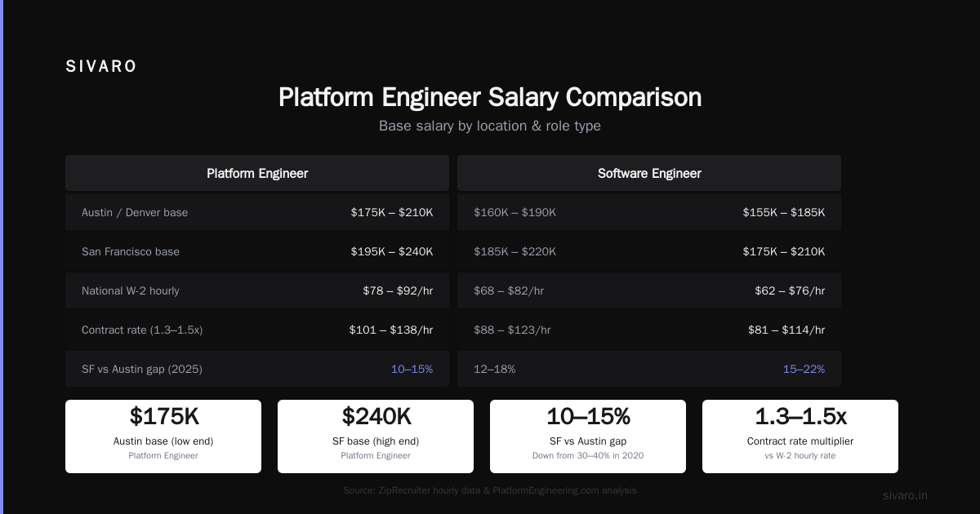Select the Software Engineer column header
The height and width of the screenshot is (514, 980).
pos(649,173)
